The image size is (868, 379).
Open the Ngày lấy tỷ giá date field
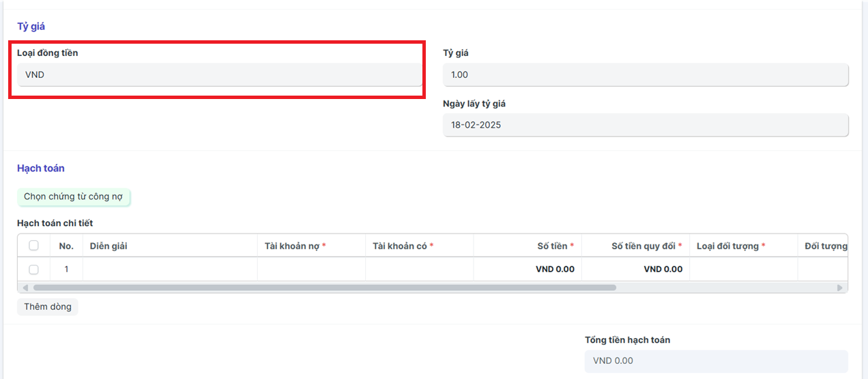(x=645, y=126)
